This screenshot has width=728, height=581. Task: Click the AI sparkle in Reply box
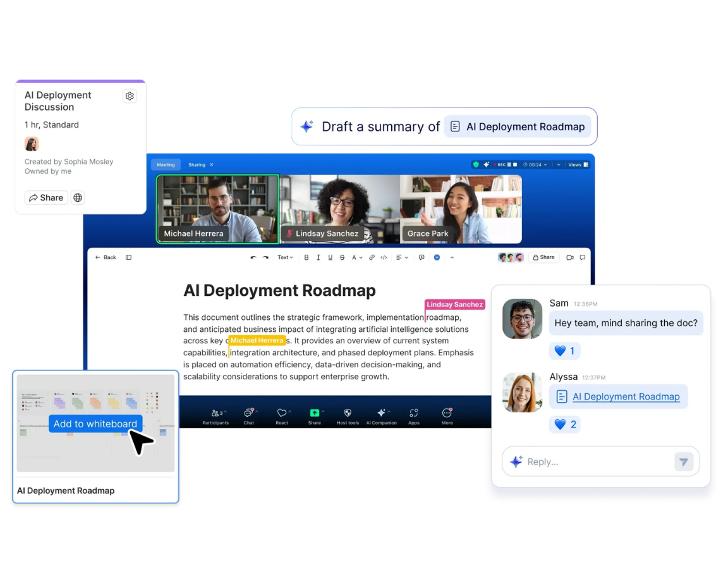[516, 462]
